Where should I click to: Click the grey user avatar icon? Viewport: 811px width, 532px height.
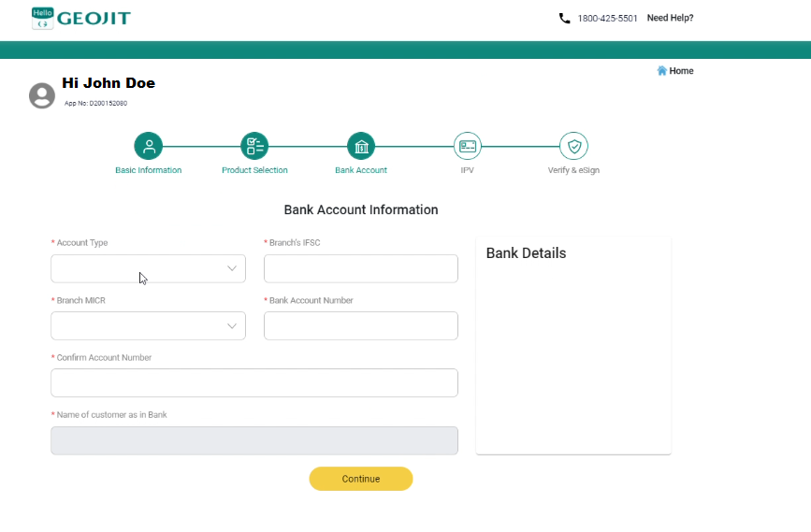(42, 95)
